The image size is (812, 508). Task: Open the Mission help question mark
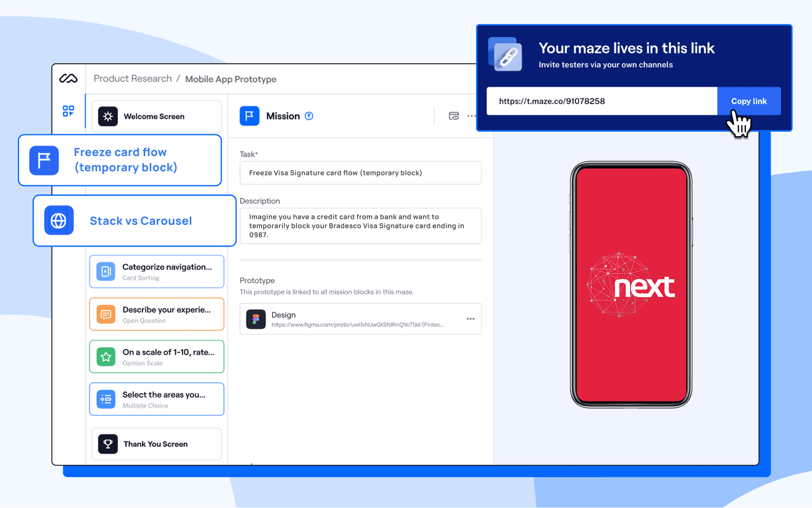309,116
